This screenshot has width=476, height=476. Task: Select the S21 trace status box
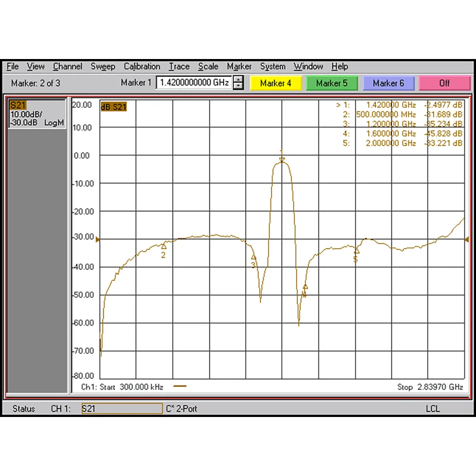[37, 114]
